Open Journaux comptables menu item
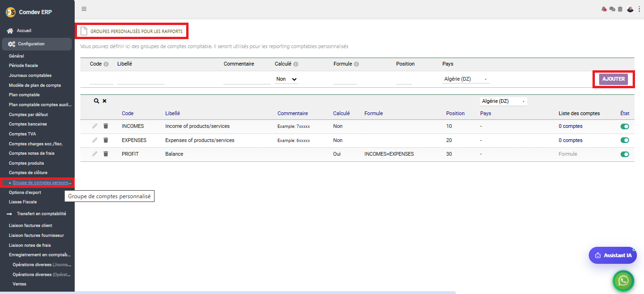 point(30,76)
